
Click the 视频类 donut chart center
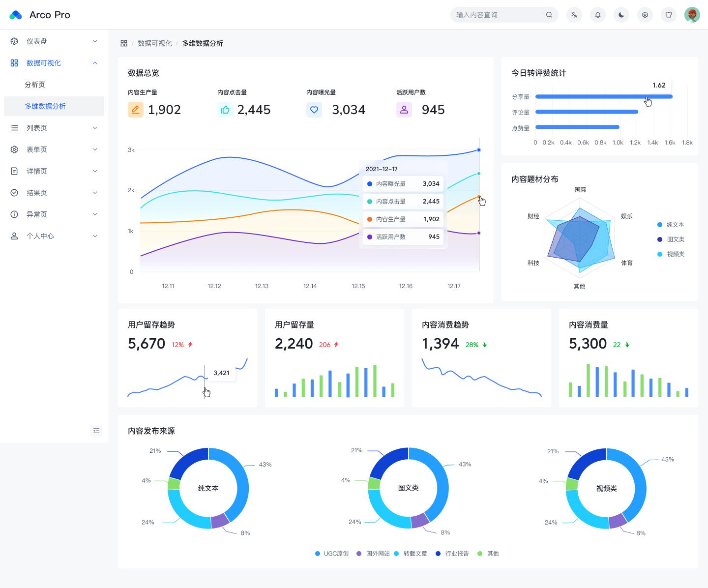[x=606, y=488]
